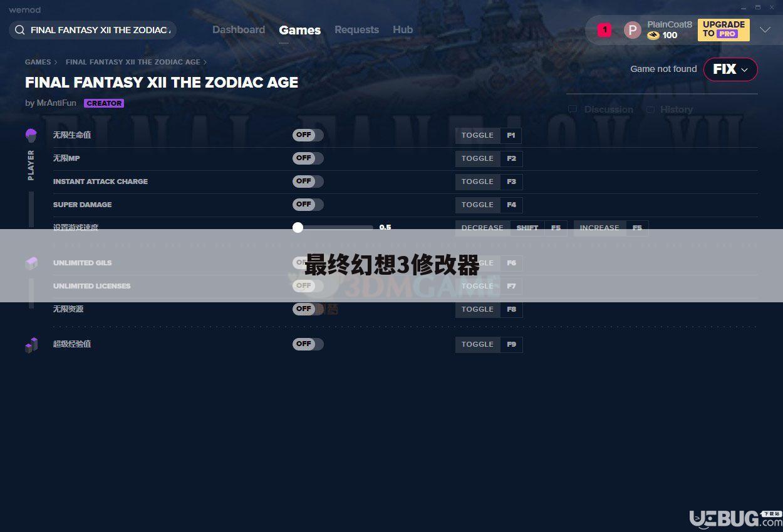The height and width of the screenshot is (532, 783).
Task: Go to the Hub tab
Action: (x=403, y=29)
